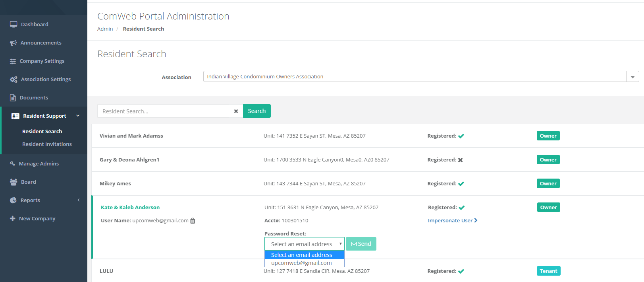
Task: Click the Company Settings sliders icon
Action: (13, 61)
